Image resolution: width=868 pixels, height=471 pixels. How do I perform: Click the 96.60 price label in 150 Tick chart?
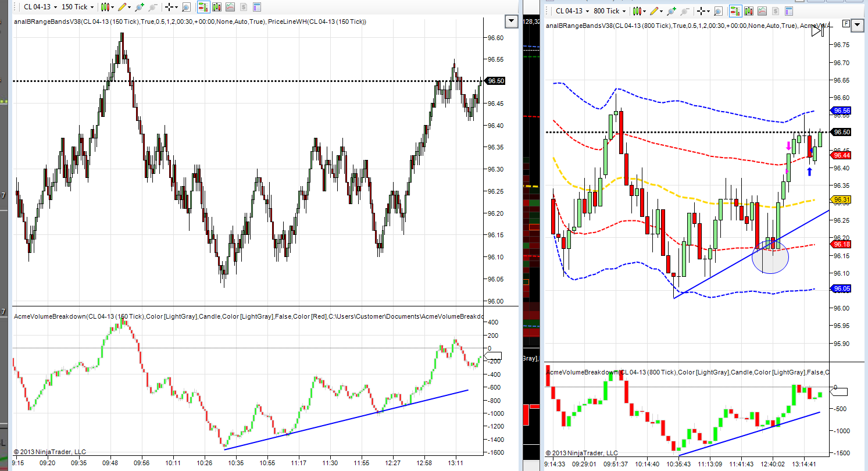495,38
